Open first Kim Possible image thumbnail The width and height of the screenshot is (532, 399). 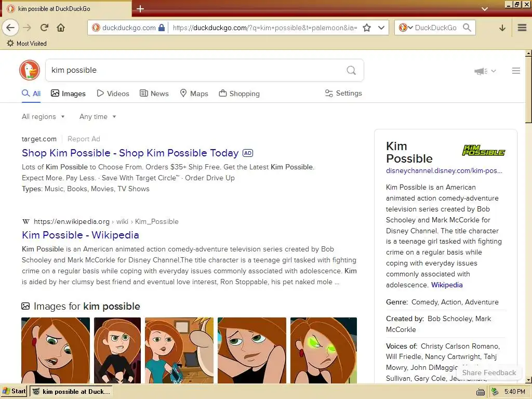tap(56, 350)
